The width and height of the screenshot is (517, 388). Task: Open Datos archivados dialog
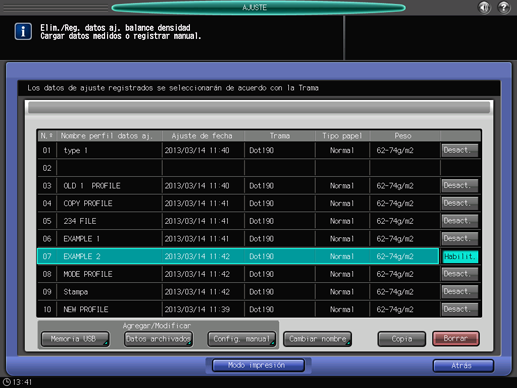click(158, 339)
